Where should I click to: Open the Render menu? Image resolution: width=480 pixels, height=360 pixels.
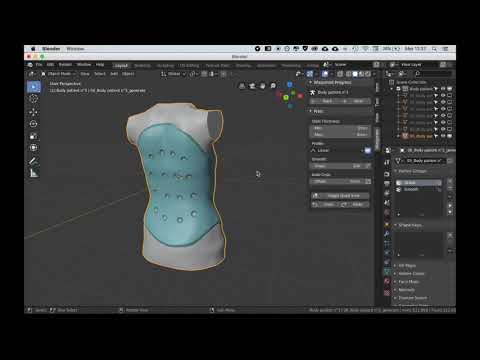pos(65,65)
